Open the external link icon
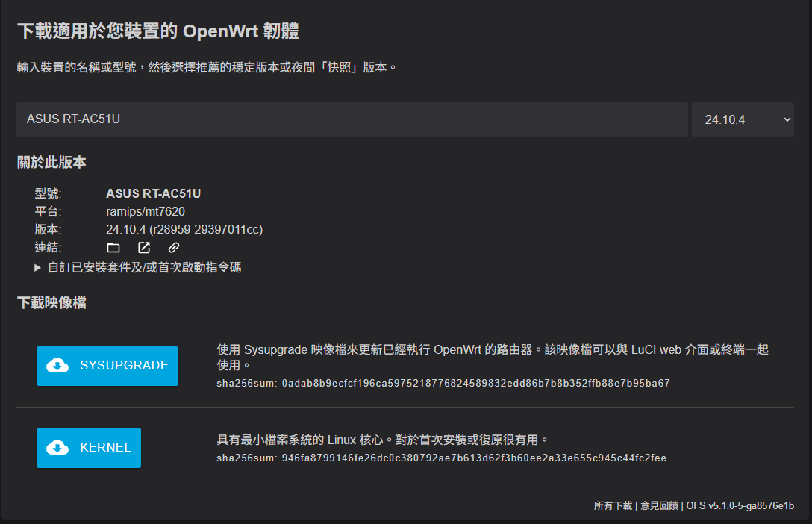The height and width of the screenshot is (524, 812). [144, 248]
